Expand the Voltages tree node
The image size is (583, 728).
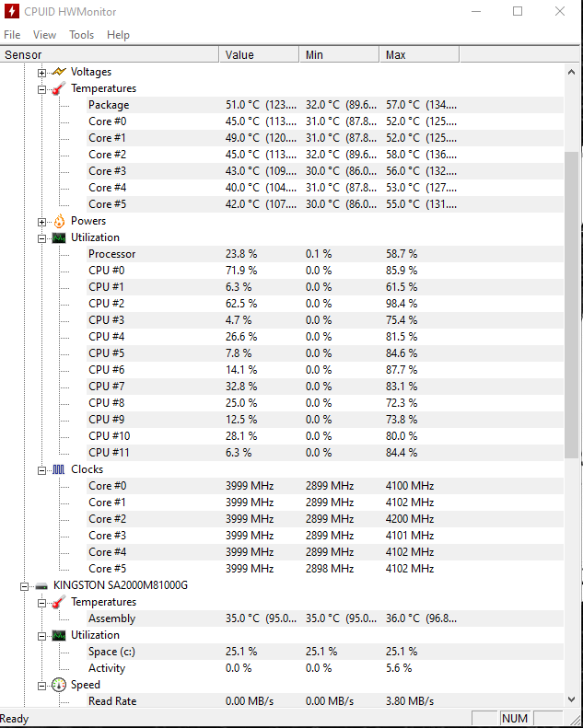(x=42, y=72)
